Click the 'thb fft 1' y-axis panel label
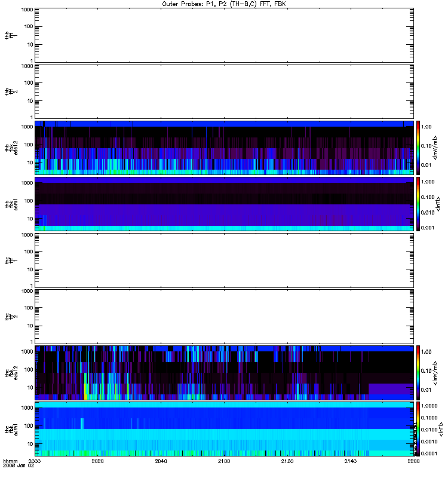The width and height of the screenshot is (448, 478). pos(11,35)
